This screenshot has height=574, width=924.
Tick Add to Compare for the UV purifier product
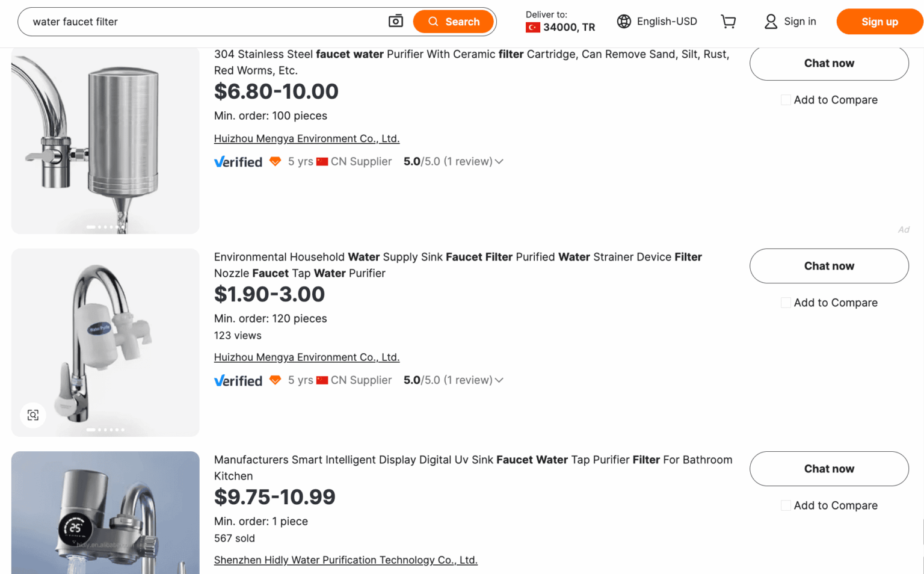point(786,505)
